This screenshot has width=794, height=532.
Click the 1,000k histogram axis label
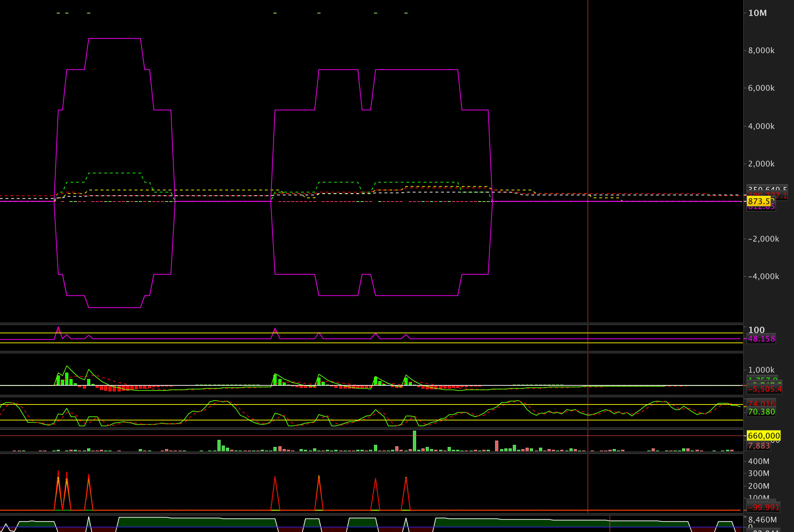pos(761,370)
